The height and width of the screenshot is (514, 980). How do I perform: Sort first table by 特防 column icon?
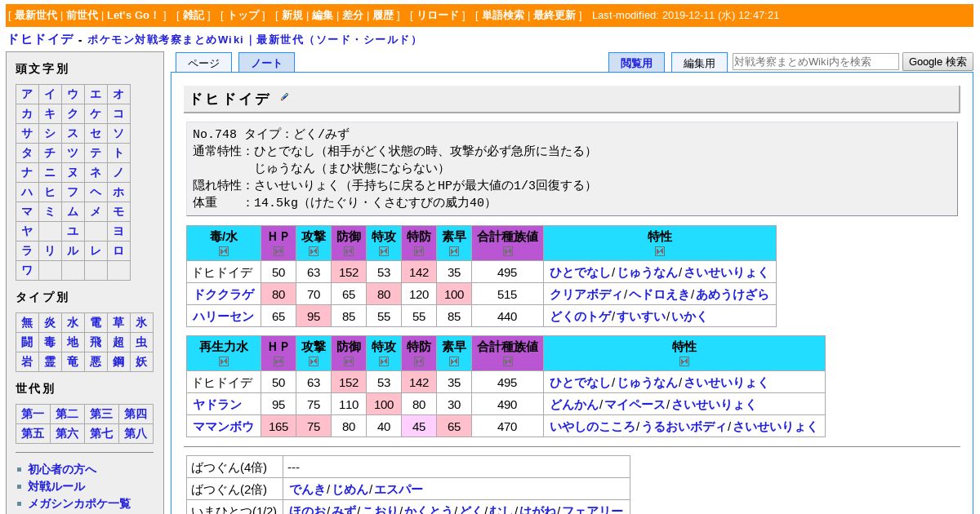point(419,251)
